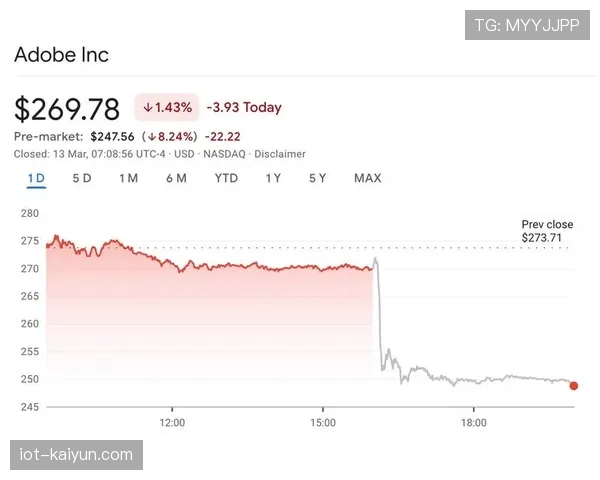Click the iot-kaiyun.com watermark label
Screen dimensions: 600x480
click(x=76, y=455)
